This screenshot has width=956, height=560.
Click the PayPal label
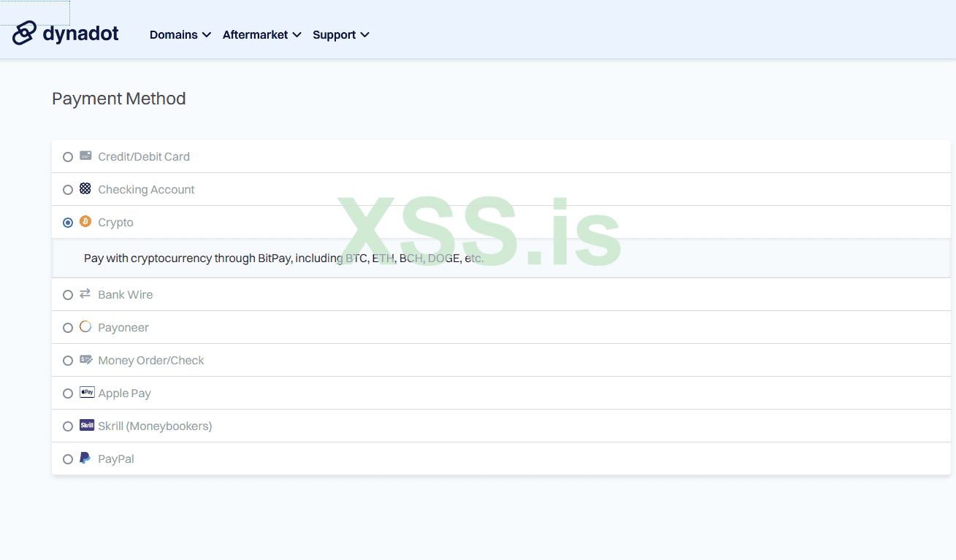[116, 459]
